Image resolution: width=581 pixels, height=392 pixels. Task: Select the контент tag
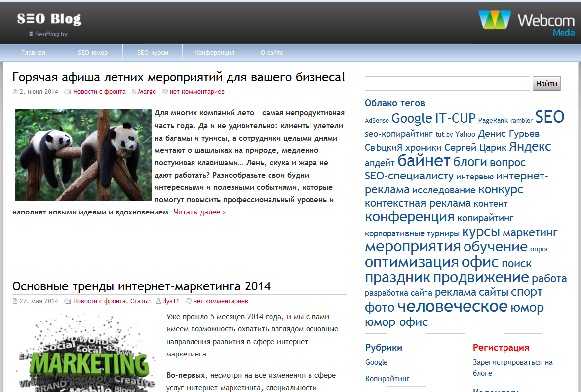(490, 204)
